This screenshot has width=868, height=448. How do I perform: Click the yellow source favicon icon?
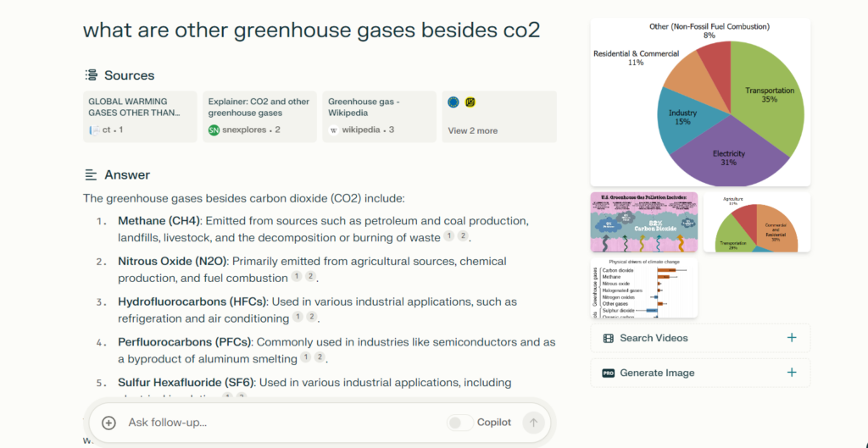tap(470, 102)
